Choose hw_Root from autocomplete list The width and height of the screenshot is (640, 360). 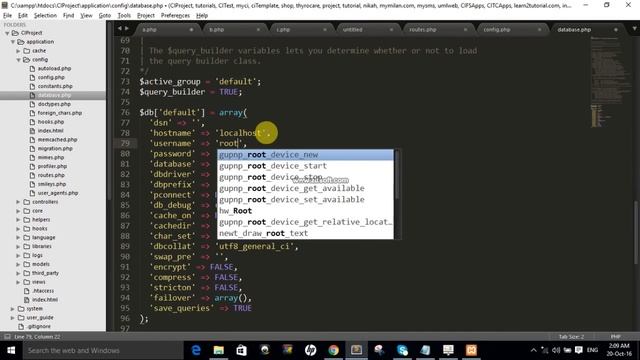point(305,211)
